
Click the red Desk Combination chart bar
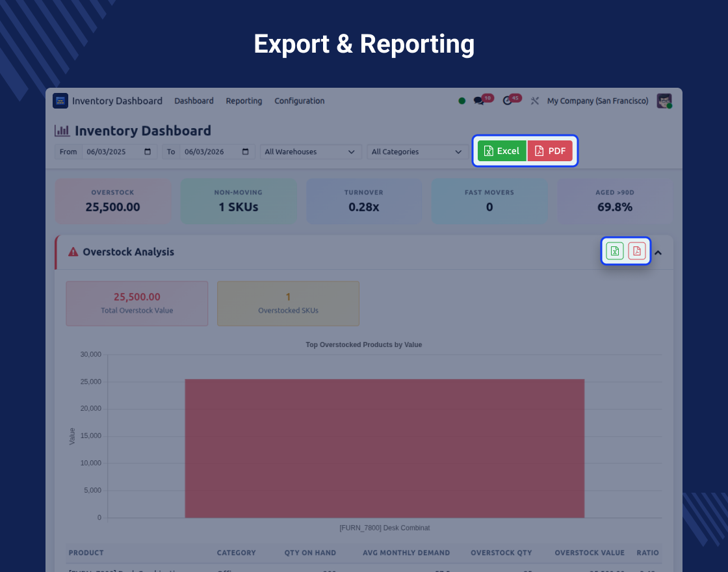[x=384, y=448]
